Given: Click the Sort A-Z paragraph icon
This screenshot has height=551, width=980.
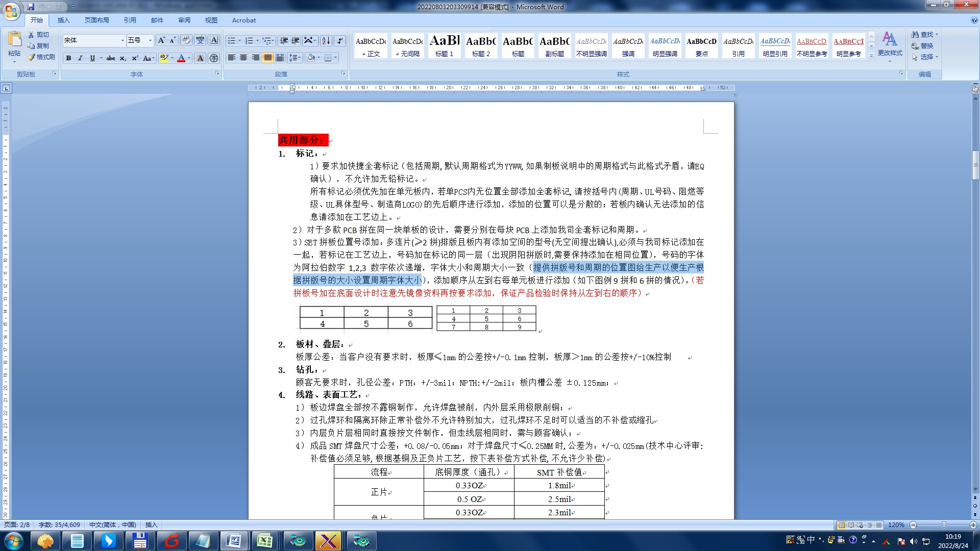Looking at the screenshot, I should 326,40.
